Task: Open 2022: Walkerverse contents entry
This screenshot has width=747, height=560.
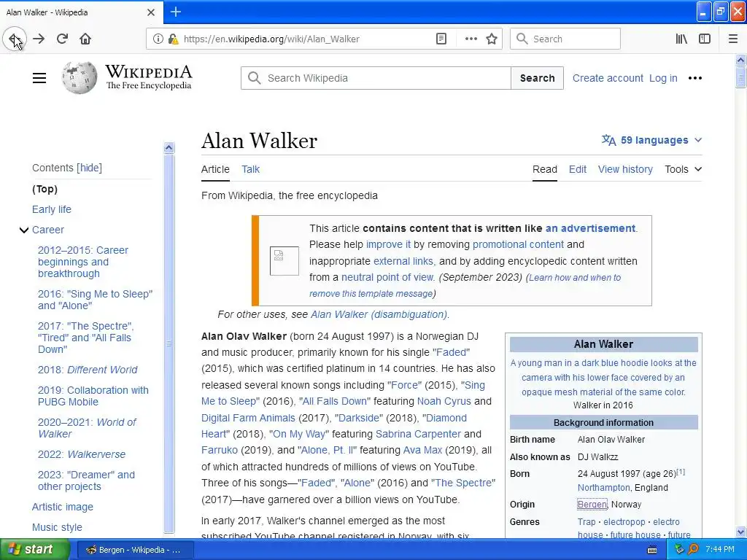Action: (82, 455)
